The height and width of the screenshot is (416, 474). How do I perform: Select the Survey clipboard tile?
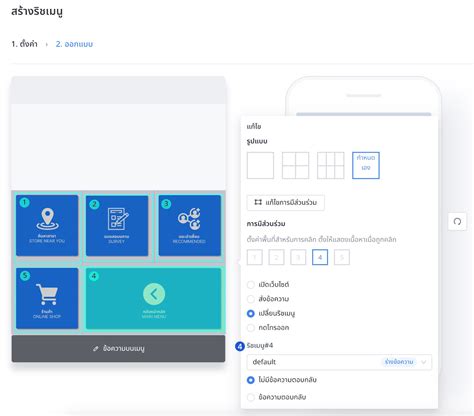point(117,226)
